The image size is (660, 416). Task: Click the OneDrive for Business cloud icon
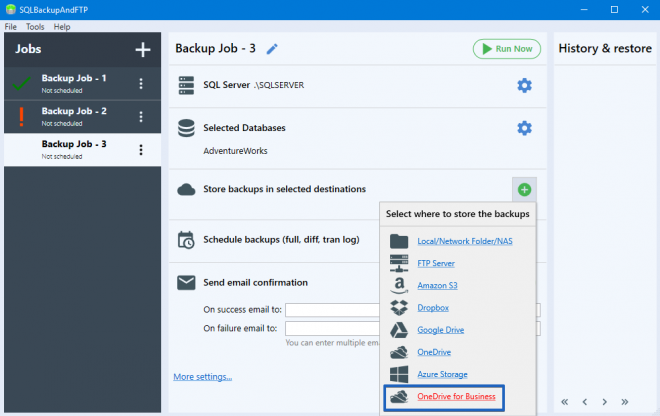(x=399, y=397)
